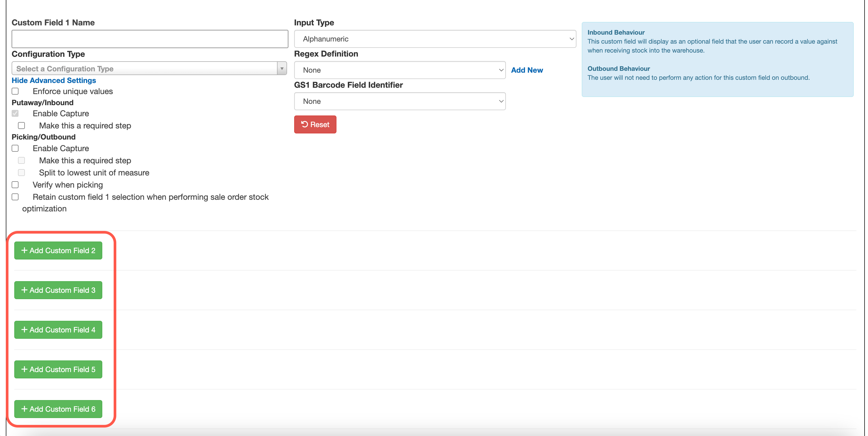This screenshot has width=868, height=436.
Task: Click inside the Custom Field 1 Name input
Action: click(x=150, y=39)
